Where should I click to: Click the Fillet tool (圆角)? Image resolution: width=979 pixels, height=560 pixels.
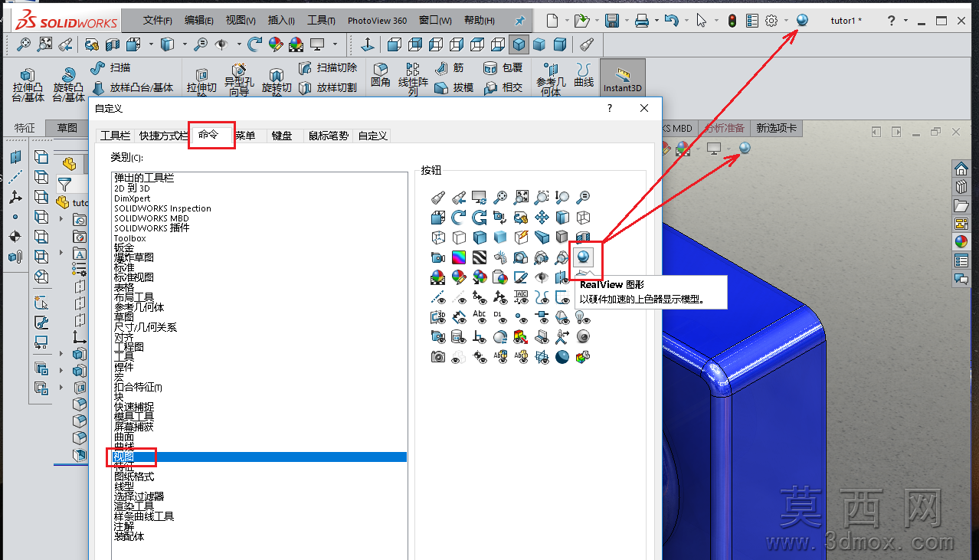point(381,76)
